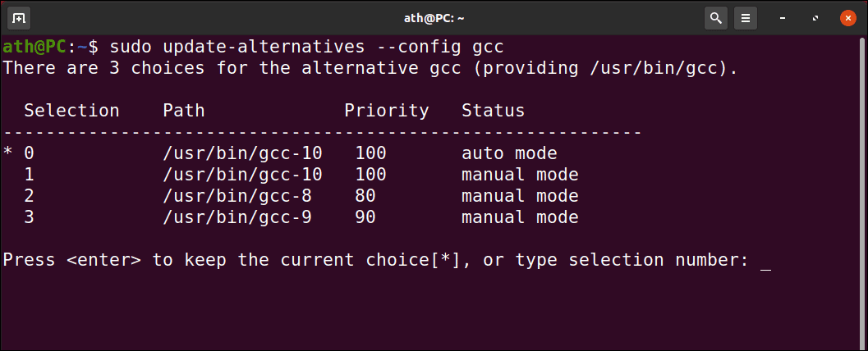Image resolution: width=868 pixels, height=351 pixels.
Task: Open the terminal search tool
Action: [716, 18]
